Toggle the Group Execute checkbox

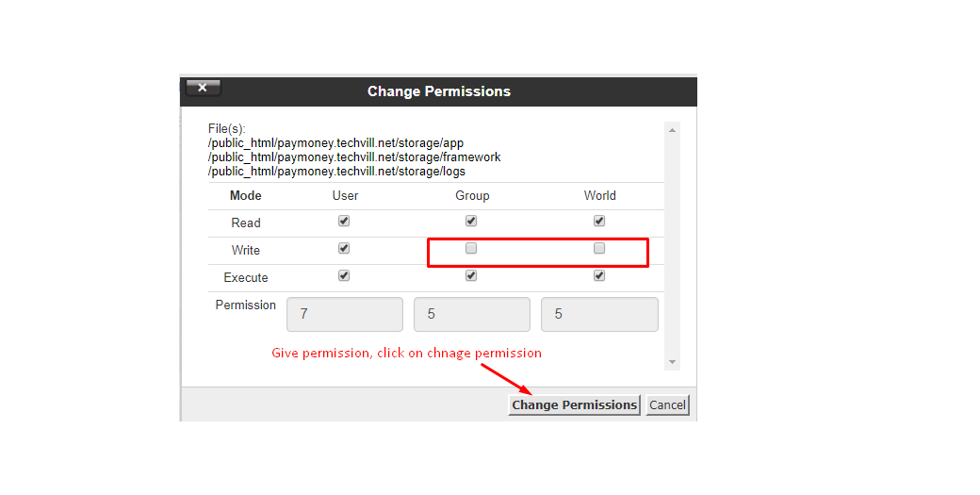[x=471, y=276]
